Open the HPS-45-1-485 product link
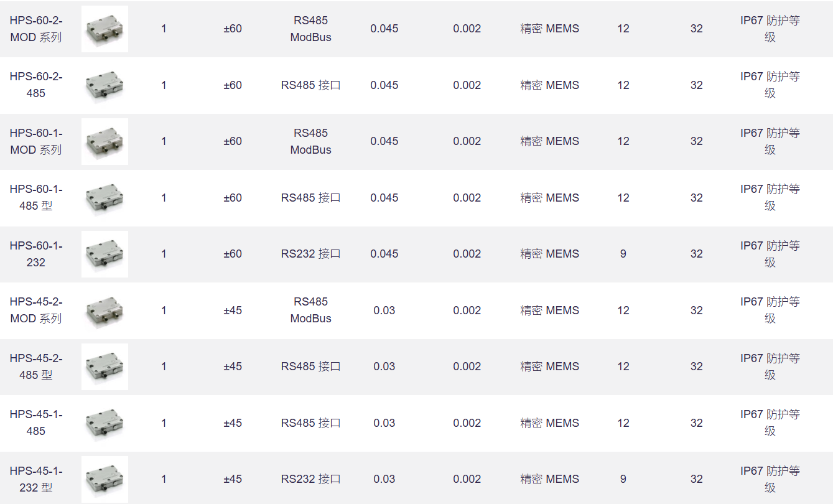The height and width of the screenshot is (504, 833). coord(36,423)
